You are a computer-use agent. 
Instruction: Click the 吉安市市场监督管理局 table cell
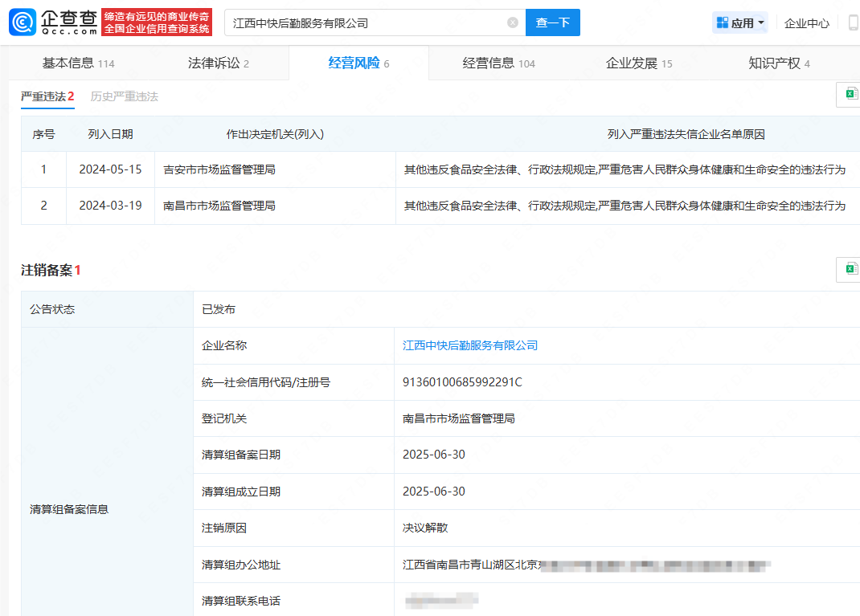[219, 169]
